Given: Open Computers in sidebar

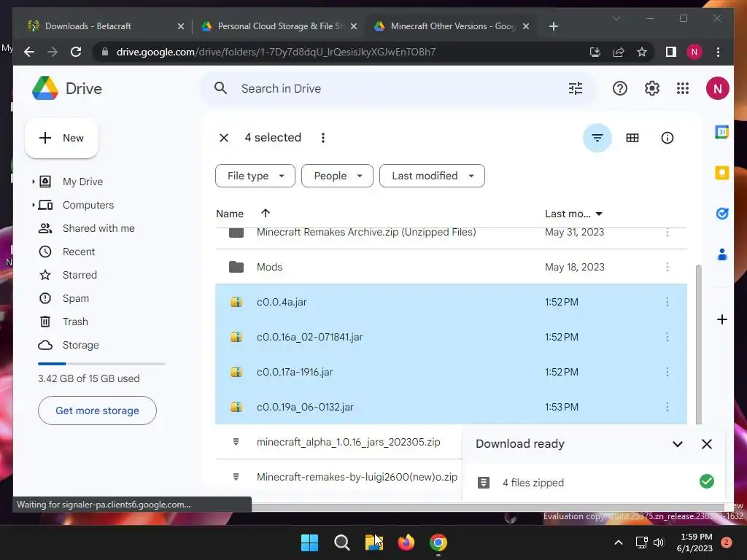Looking at the screenshot, I should tap(88, 205).
